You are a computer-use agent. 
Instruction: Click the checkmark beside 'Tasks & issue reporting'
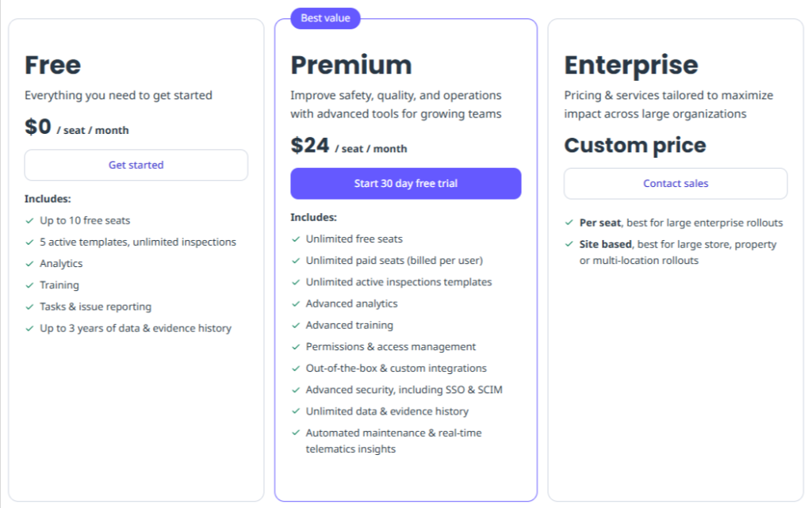[29, 307]
